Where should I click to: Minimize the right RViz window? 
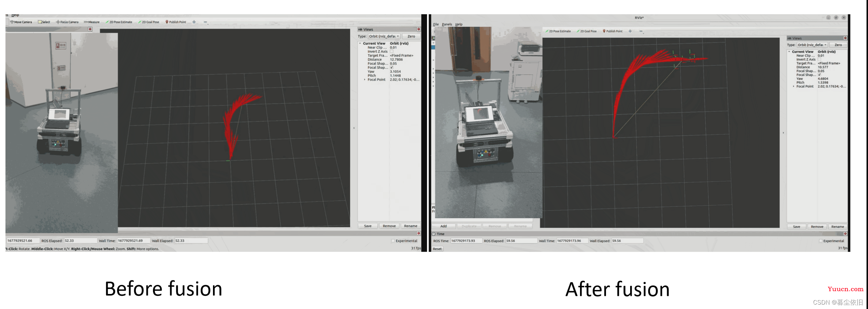coord(828,18)
